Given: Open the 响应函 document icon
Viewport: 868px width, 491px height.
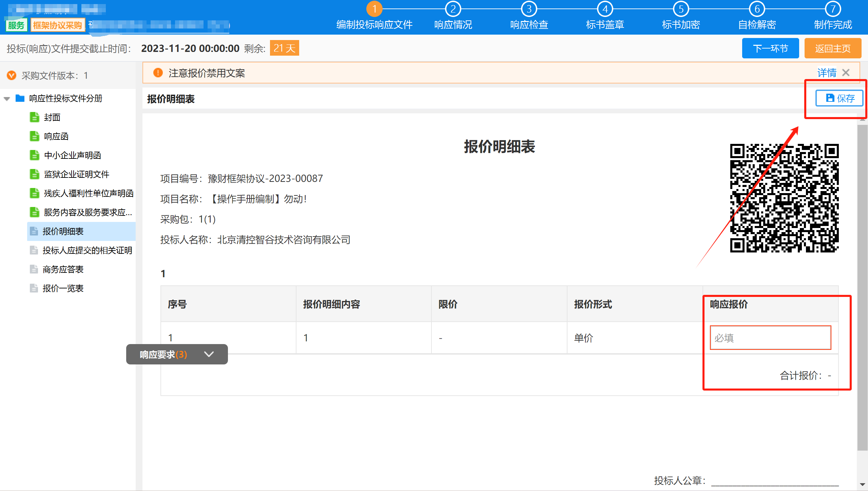Looking at the screenshot, I should pyautogui.click(x=34, y=136).
